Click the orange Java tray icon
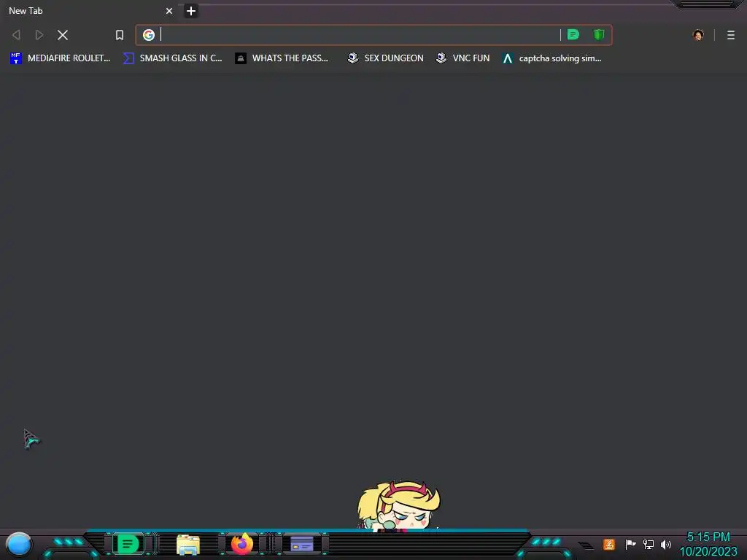Image resolution: width=747 pixels, height=560 pixels. [x=609, y=544]
